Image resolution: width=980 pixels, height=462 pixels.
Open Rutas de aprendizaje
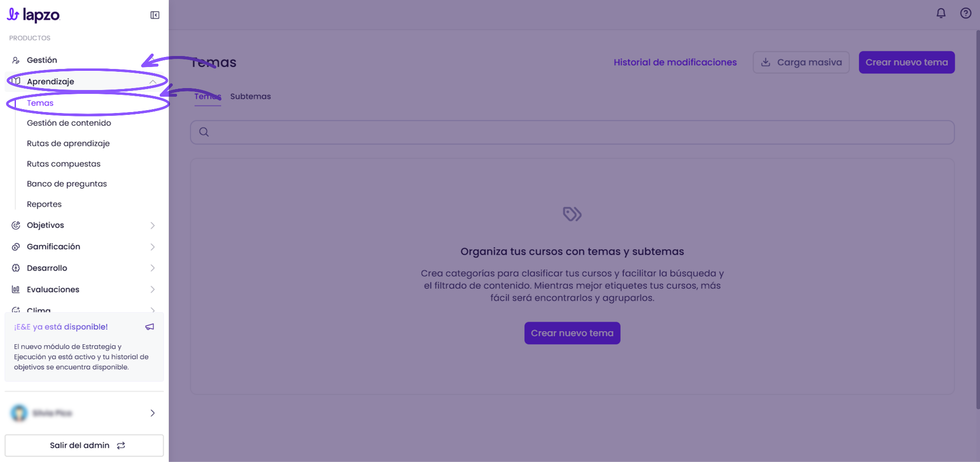(x=68, y=144)
